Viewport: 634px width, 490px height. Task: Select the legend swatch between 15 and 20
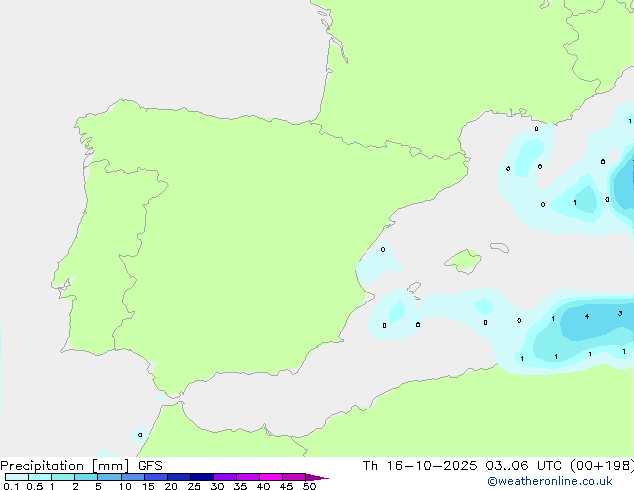tap(156, 477)
